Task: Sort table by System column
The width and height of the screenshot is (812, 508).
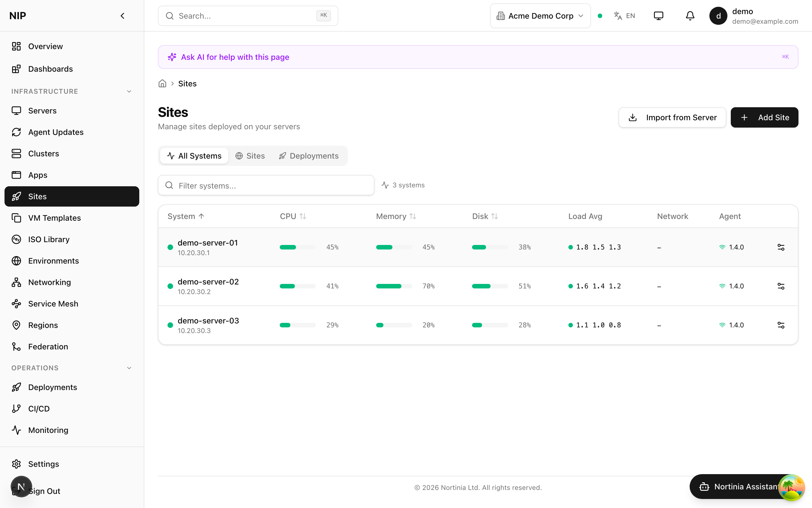Action: [186, 216]
